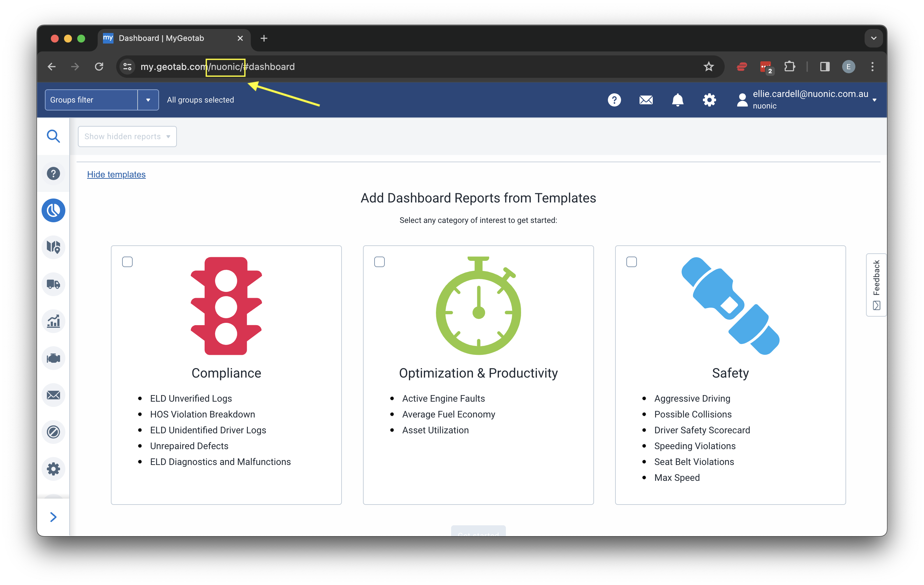
Task: Click All groups selected label
Action: click(x=200, y=100)
